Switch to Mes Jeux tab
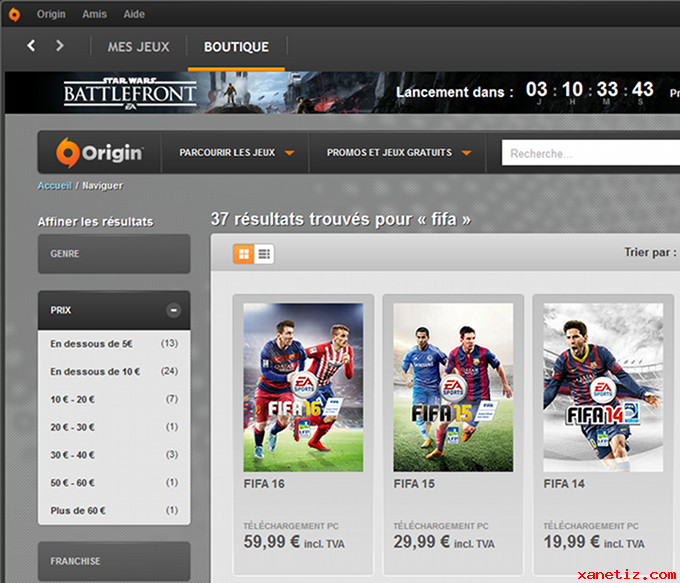Image resolution: width=680 pixels, height=583 pixels. click(138, 47)
